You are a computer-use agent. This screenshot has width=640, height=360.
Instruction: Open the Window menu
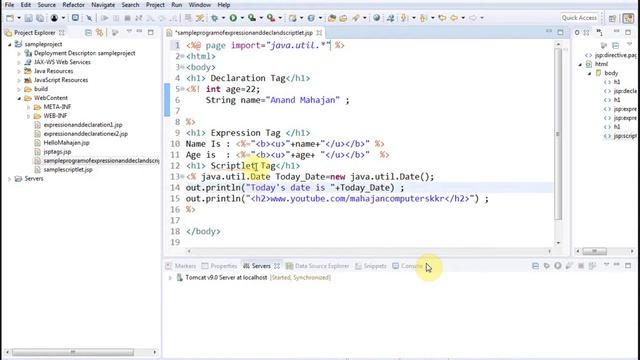tap(200, 5)
